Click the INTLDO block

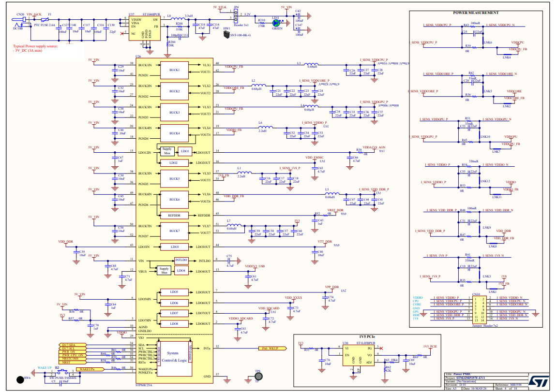tap(181, 260)
